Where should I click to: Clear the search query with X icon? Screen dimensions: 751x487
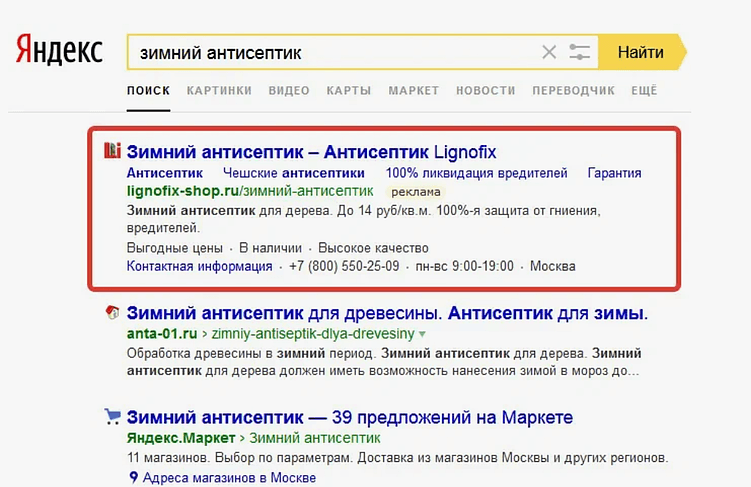coord(549,52)
